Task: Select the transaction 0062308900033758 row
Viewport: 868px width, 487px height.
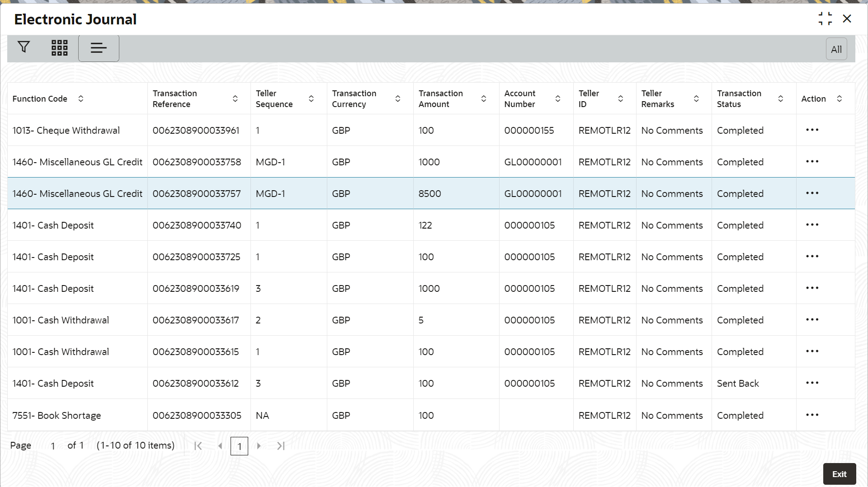Action: pyautogui.click(x=197, y=162)
